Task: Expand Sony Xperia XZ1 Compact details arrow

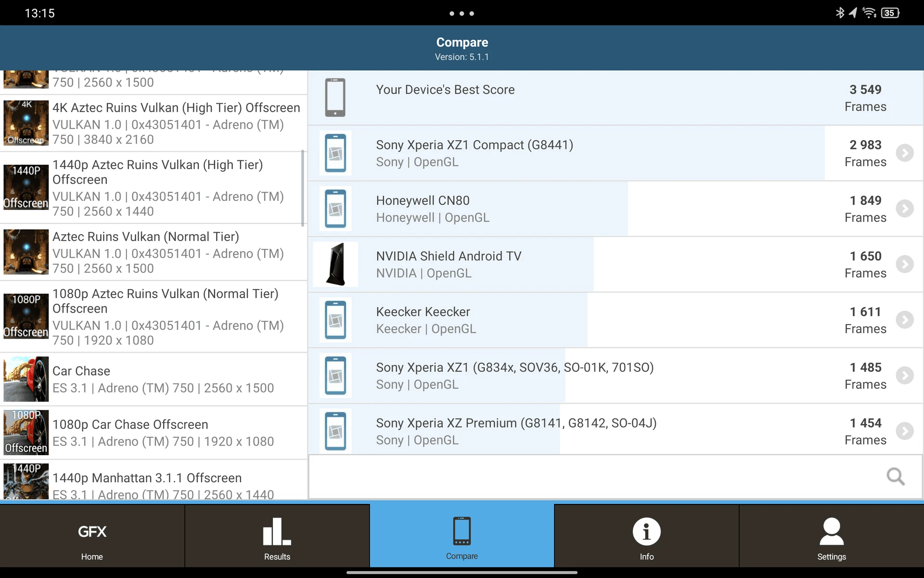Action: pyautogui.click(x=905, y=153)
